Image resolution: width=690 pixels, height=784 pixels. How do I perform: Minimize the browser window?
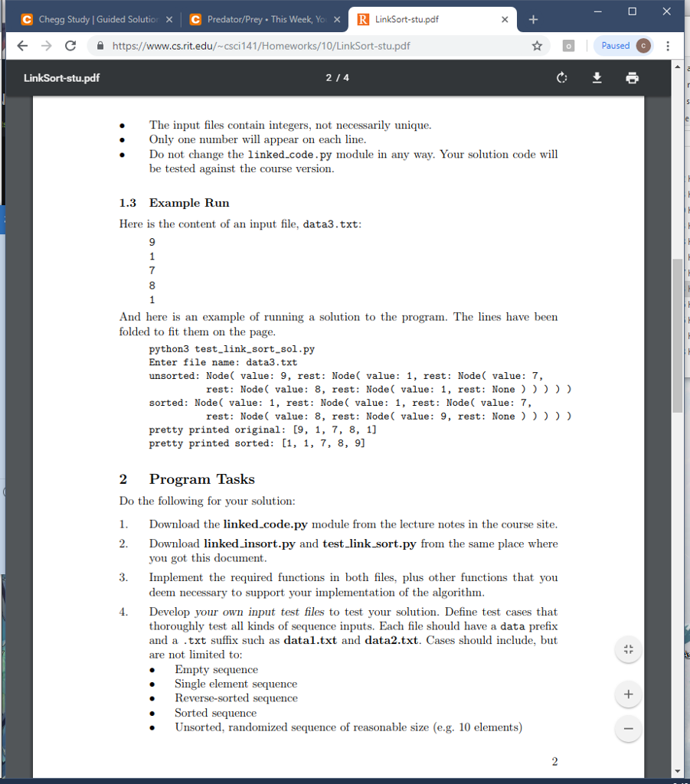tap(598, 11)
